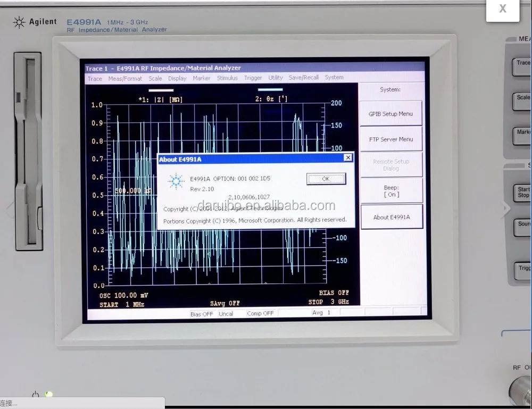This screenshot has width=532, height=409.
Task: Open the Save/Recall menu
Action: [x=303, y=78]
